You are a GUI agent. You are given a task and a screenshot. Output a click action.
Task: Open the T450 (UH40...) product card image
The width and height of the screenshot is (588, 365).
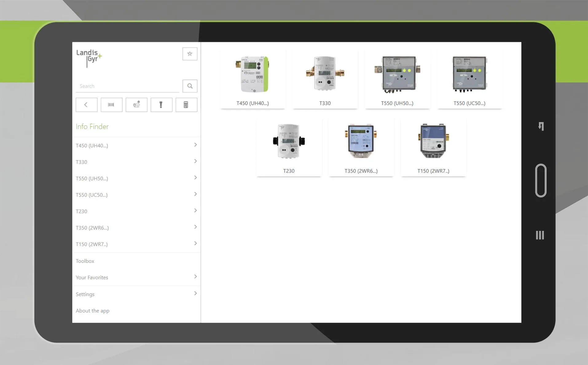(253, 74)
